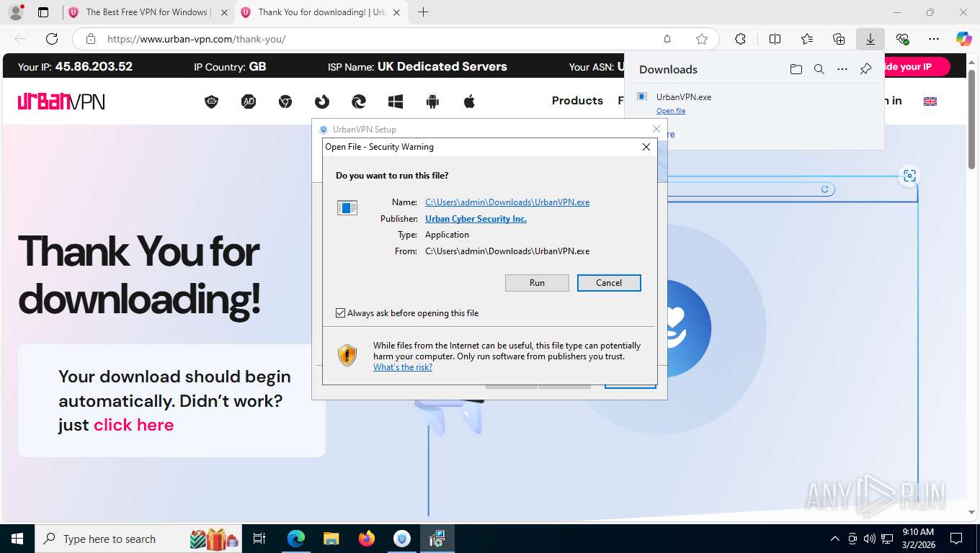Open the volume control in system tray

click(870, 539)
